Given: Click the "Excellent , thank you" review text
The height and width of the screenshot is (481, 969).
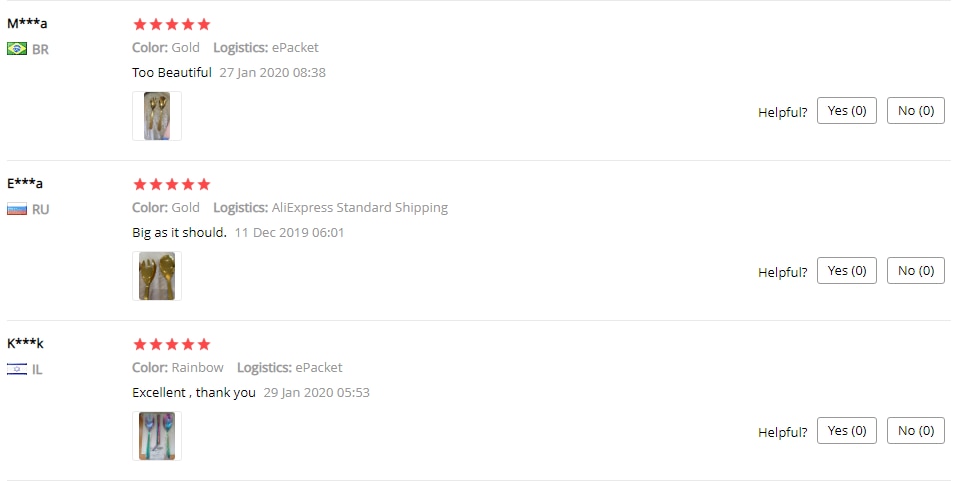Looking at the screenshot, I should click(193, 393).
